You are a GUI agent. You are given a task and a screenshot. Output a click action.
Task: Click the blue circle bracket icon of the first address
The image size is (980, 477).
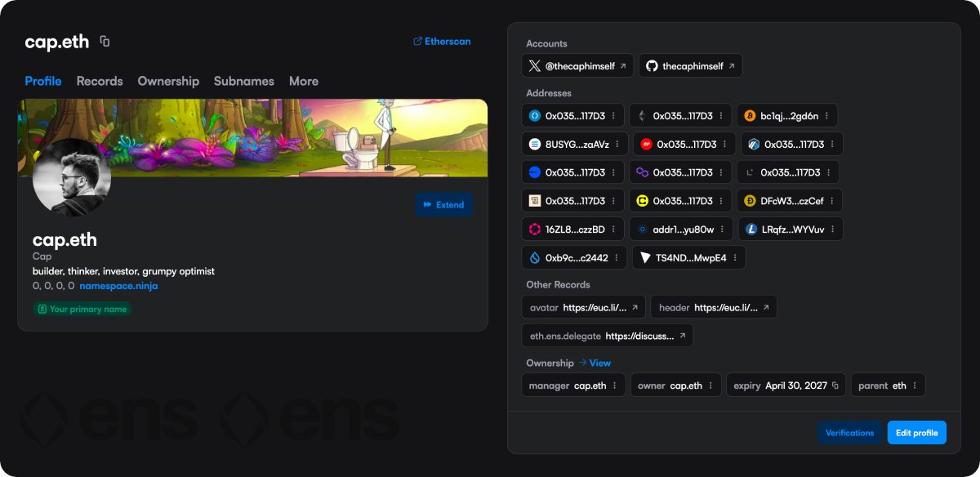tap(535, 116)
